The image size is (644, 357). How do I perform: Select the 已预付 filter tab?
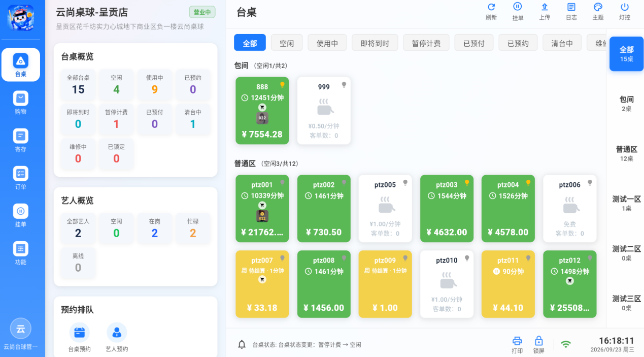474,43
